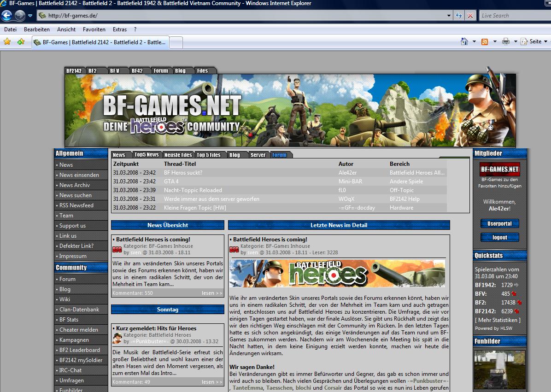Click lesen under Hits für Heroes
551x392 pixels.
[212, 382]
